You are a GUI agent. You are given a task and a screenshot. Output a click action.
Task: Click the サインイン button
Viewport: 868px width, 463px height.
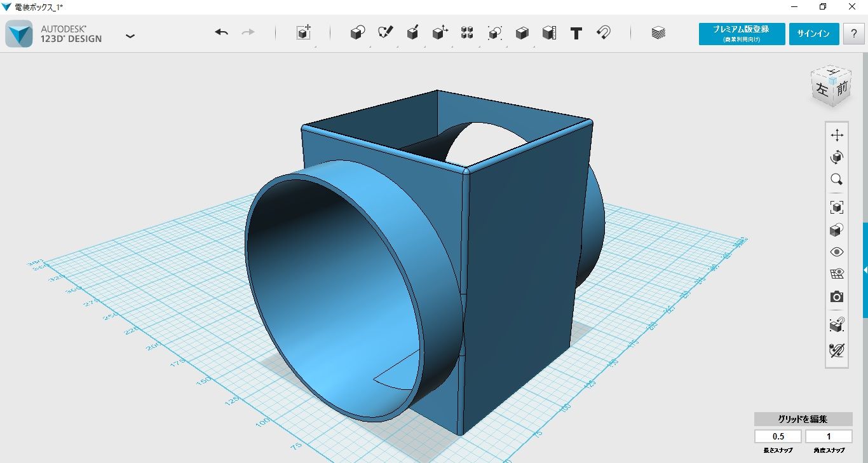[814, 34]
